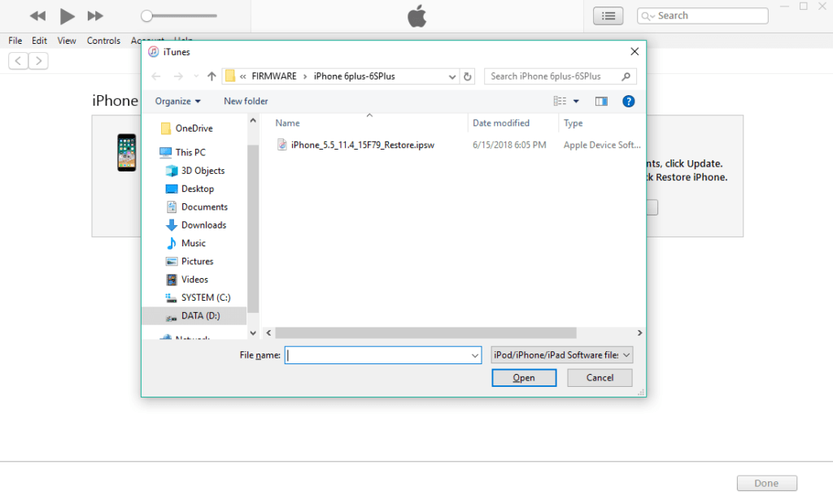Screen dimensions: 833x504
Task: Click the FIRMWARE breadcrumb in address bar
Action: pyautogui.click(x=274, y=76)
